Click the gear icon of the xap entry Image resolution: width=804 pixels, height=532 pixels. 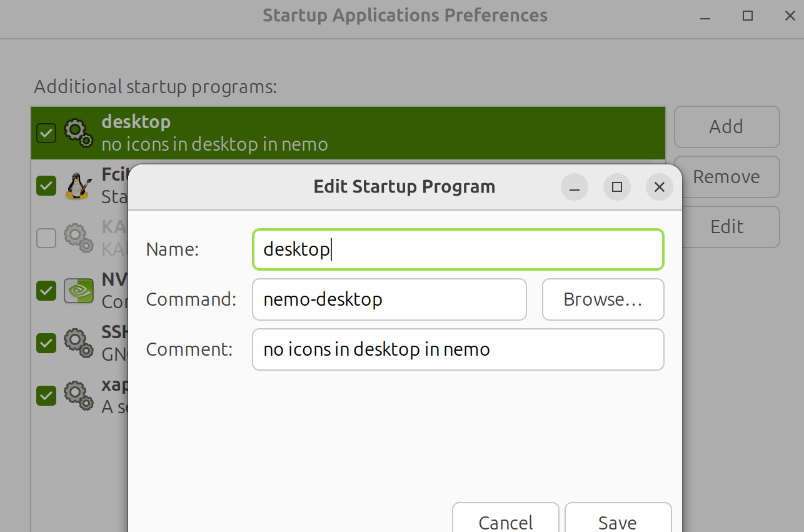[x=78, y=396]
